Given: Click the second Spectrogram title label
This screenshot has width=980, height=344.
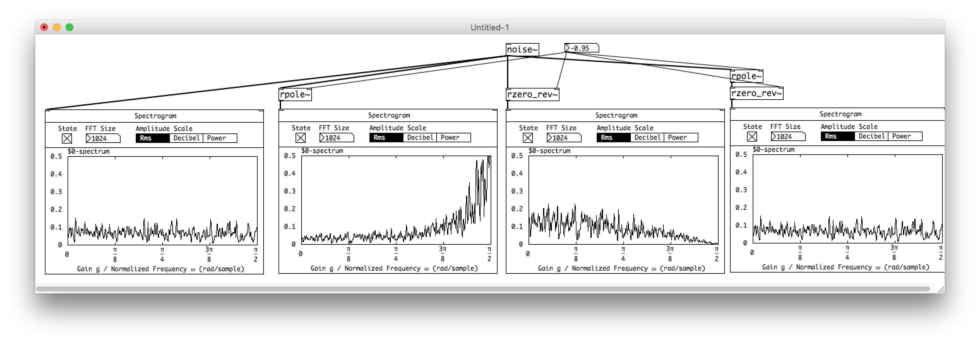Looking at the screenshot, I should 389,115.
